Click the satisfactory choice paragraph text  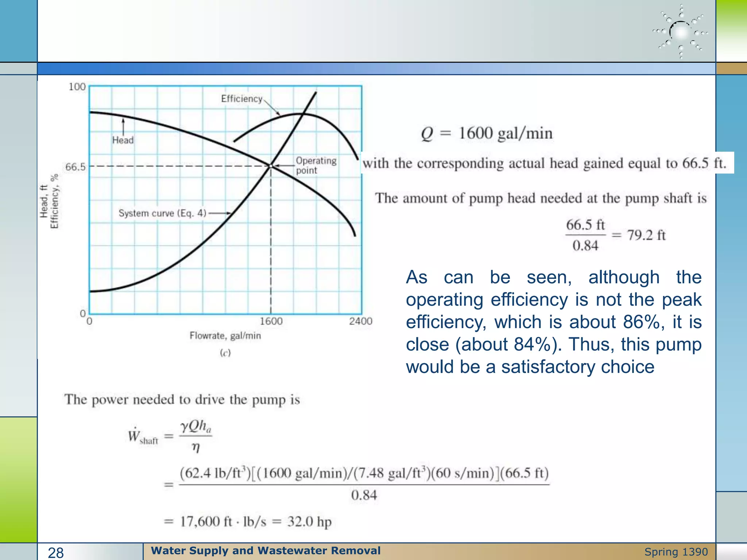click(x=553, y=322)
